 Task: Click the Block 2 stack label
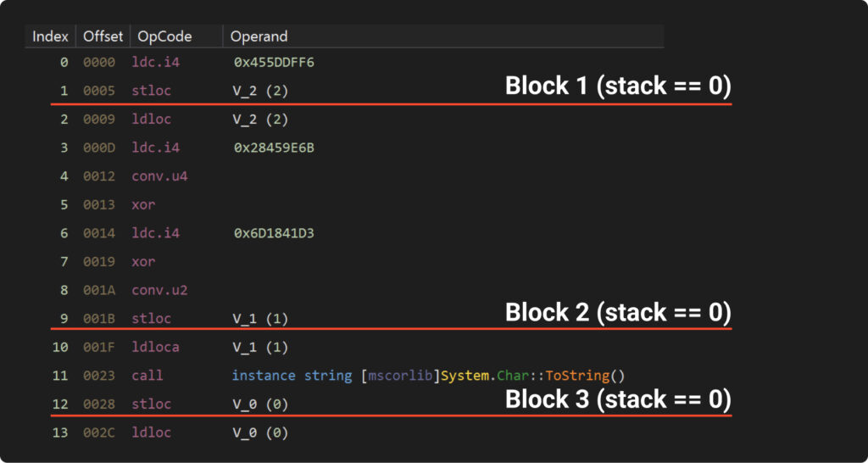pos(617,312)
